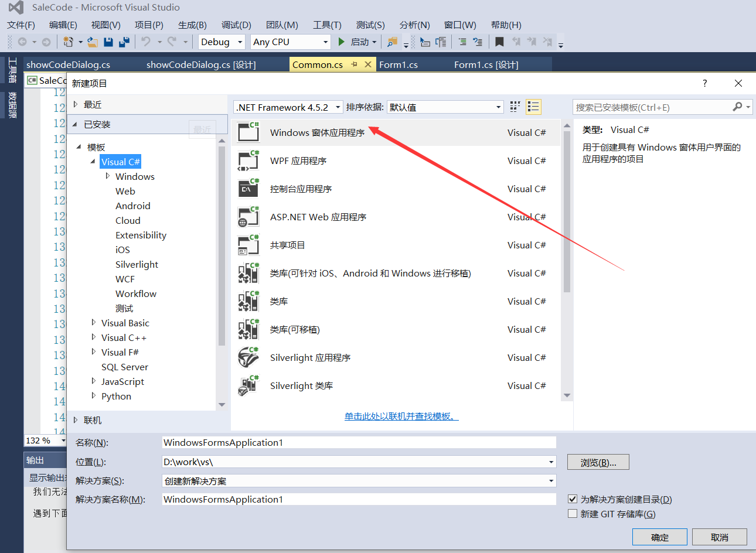Switch to Form1.cs [设计] tab

(x=486, y=64)
